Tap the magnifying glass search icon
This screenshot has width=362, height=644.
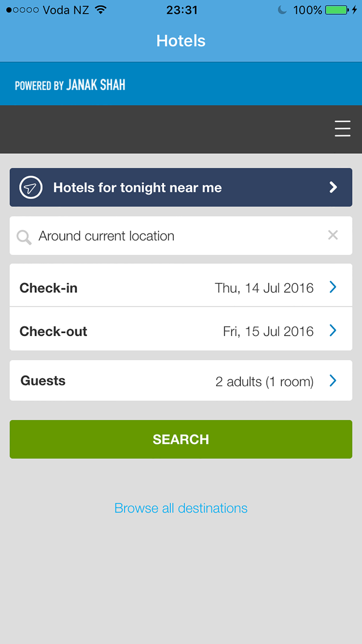pos(24,237)
